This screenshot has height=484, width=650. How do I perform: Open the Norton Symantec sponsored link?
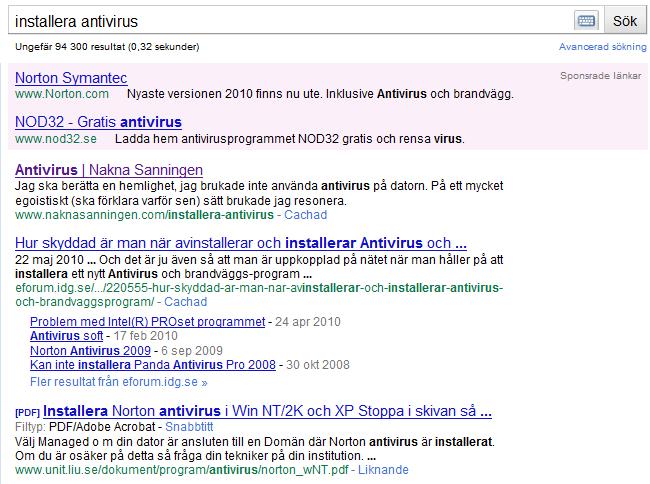pos(71,78)
